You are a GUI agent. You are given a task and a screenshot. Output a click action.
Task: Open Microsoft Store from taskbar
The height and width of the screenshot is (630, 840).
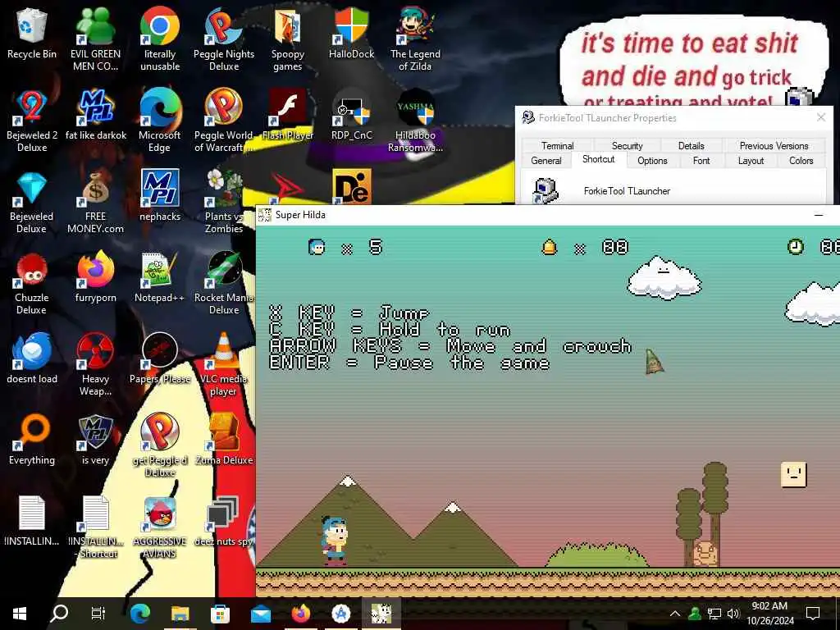point(220,614)
